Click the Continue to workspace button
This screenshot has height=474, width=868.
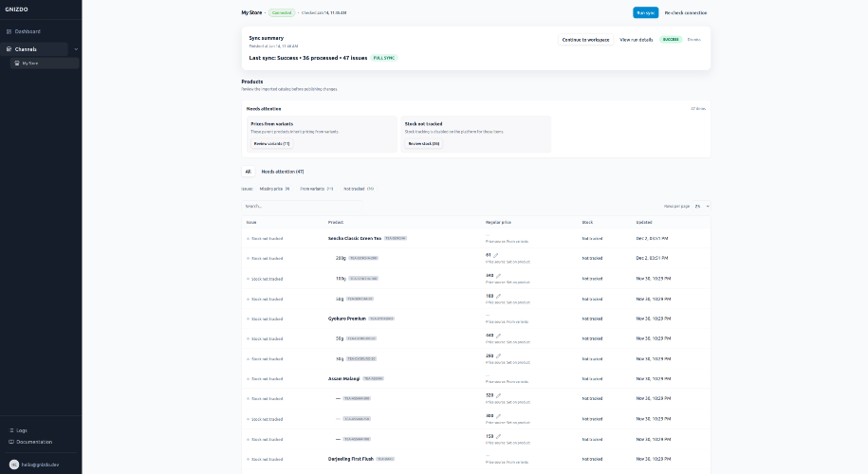pos(585,40)
